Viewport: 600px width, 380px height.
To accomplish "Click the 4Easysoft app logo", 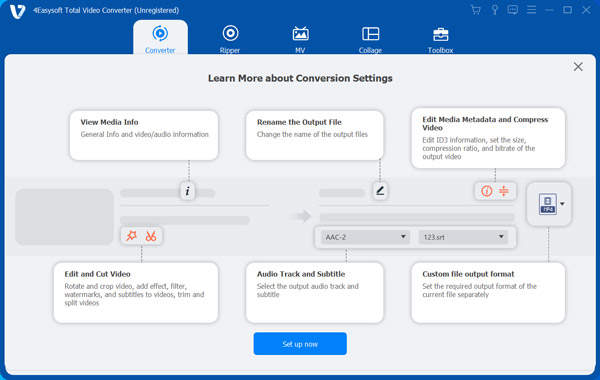I will tap(17, 11).
